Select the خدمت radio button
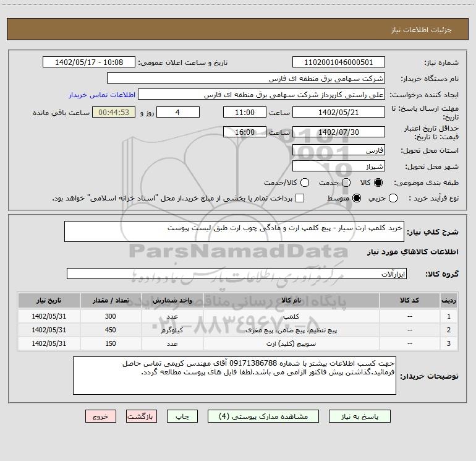 pos(346,183)
